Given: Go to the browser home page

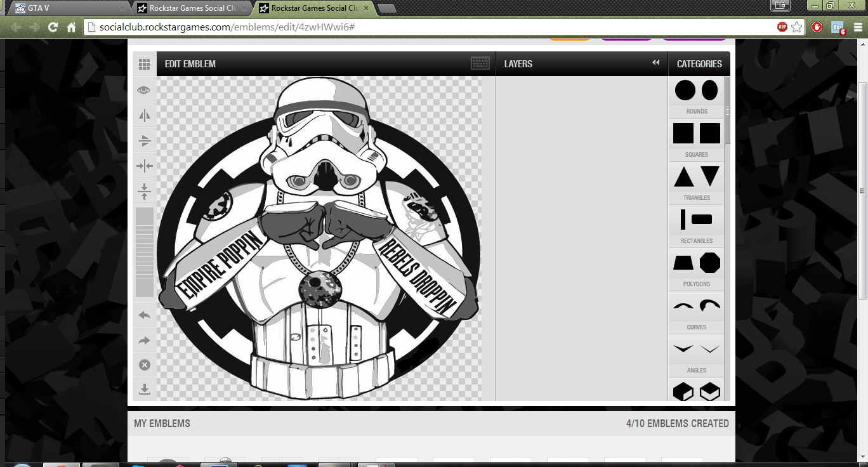Looking at the screenshot, I should coord(72,27).
